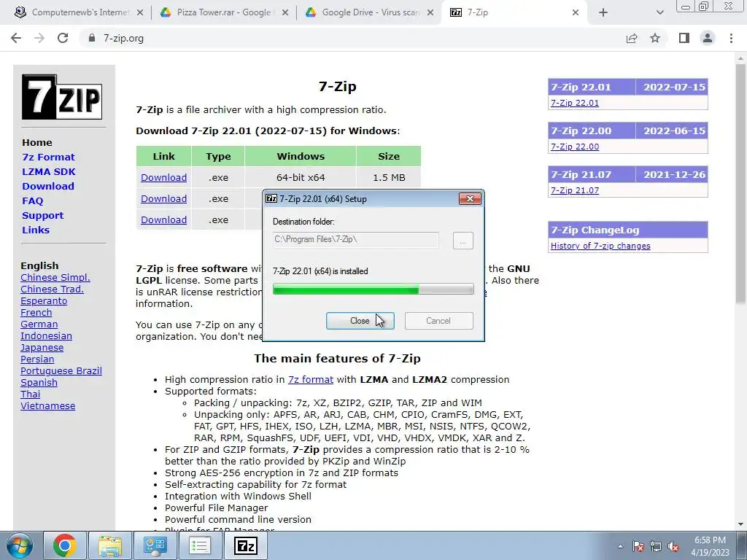Switch language to French

pyautogui.click(x=36, y=312)
